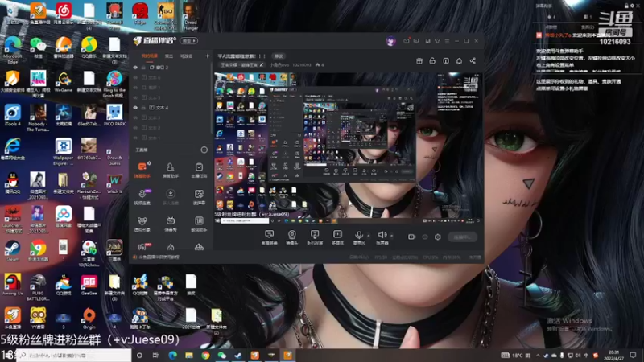Open the streaming companion tutorial link in status bar
The width and height of the screenshot is (644, 362).
(158, 257)
